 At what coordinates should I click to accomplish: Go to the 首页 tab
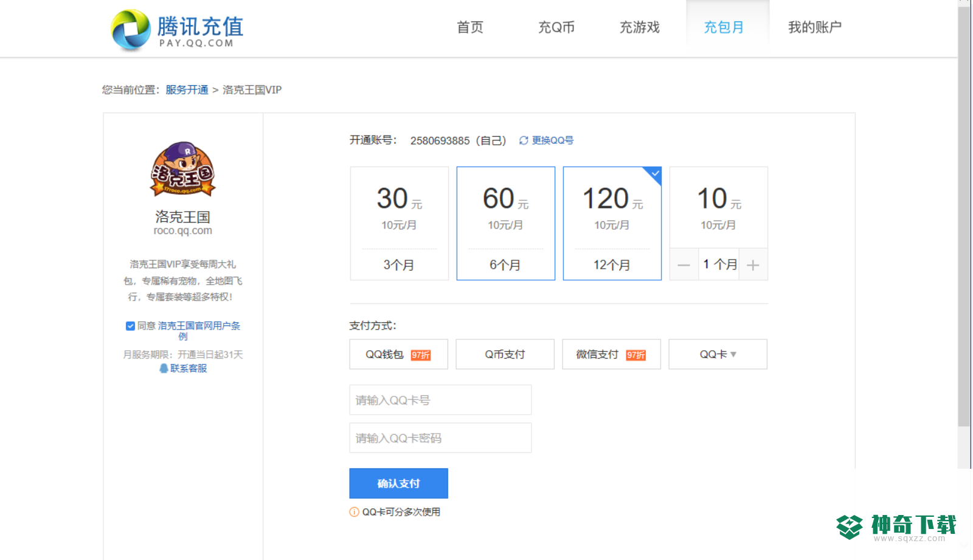(470, 27)
